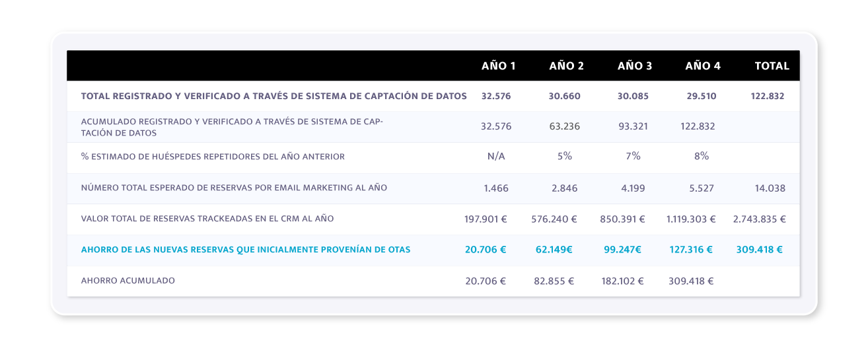Click the Acumulado Registrado y Verificado row label

click(232, 127)
